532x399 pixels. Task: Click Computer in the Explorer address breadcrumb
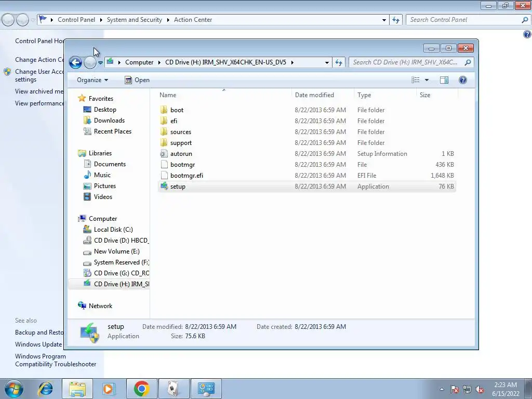point(139,62)
